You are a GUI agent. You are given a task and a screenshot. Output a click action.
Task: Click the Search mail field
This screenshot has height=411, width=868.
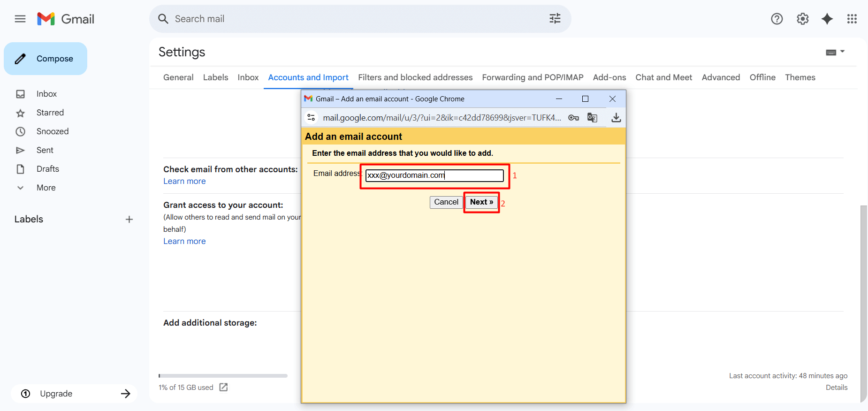click(360, 19)
